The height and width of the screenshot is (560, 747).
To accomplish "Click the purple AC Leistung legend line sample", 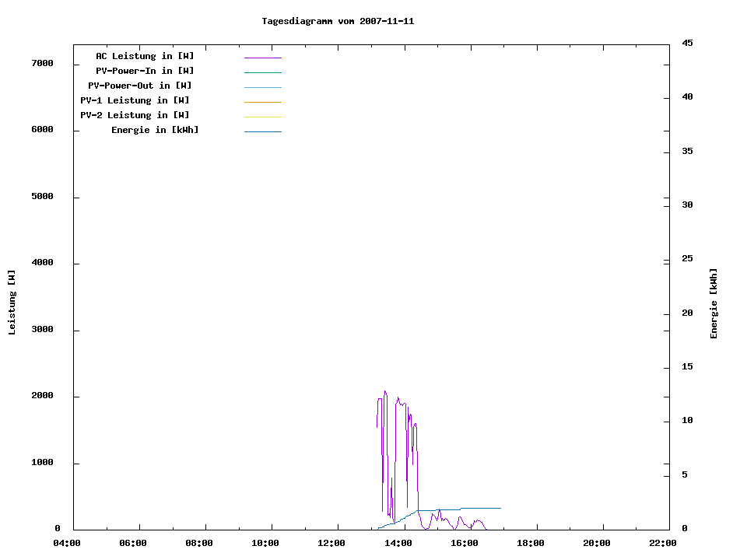I will 262,58.
